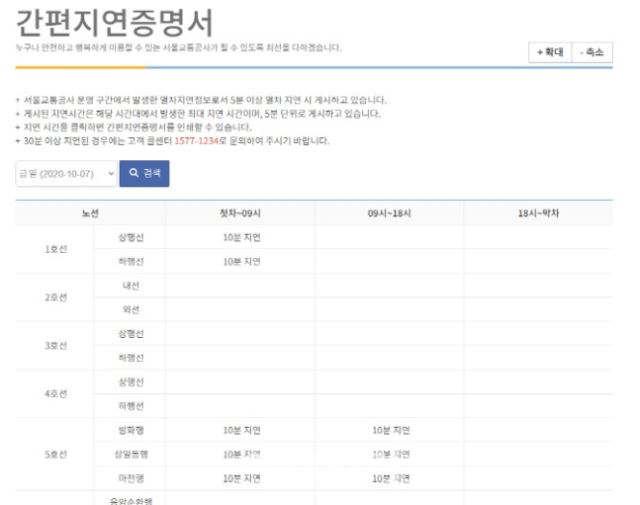Click the 노선 column header
Viewport: 640px width, 505px height.
90,214
